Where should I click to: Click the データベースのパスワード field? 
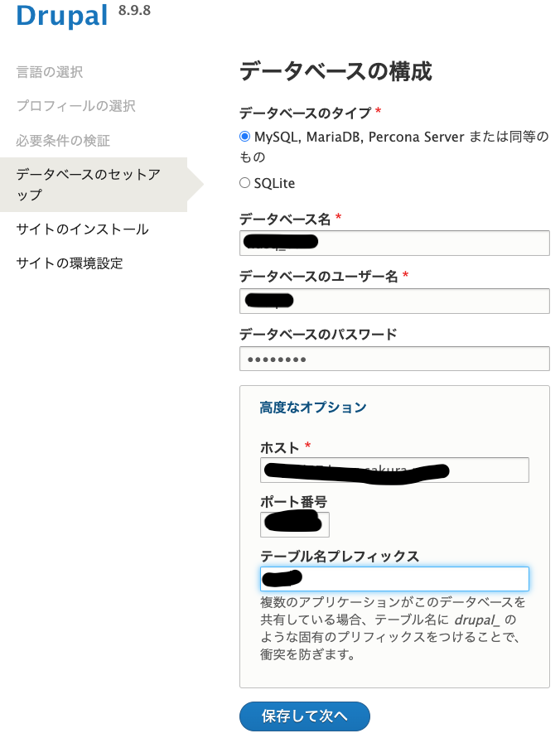point(394,359)
